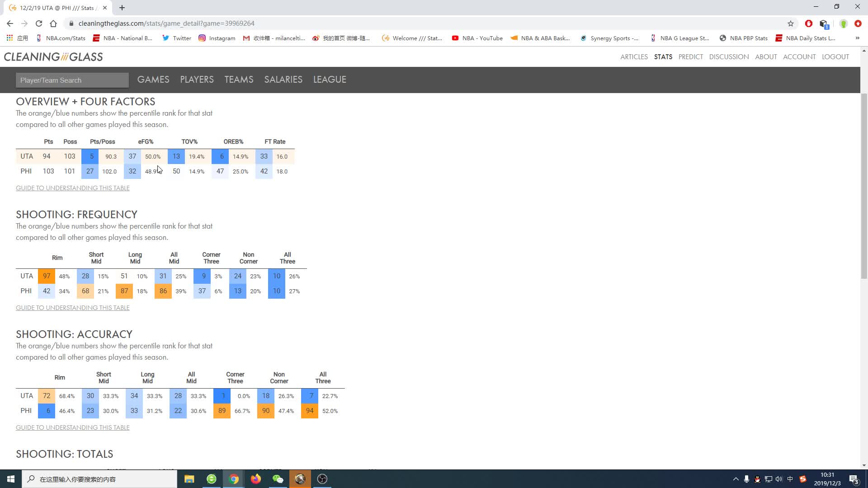Open the Twitter bookmark

(177, 38)
